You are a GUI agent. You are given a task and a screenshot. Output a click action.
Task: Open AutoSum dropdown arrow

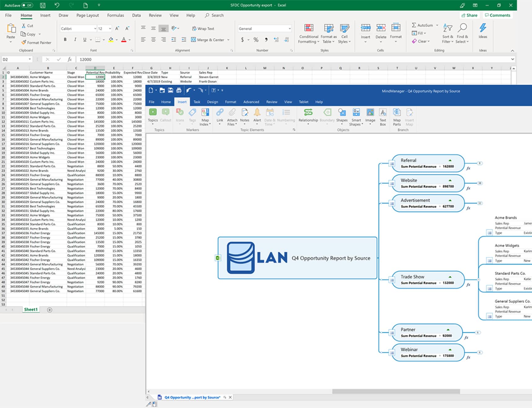click(437, 25)
